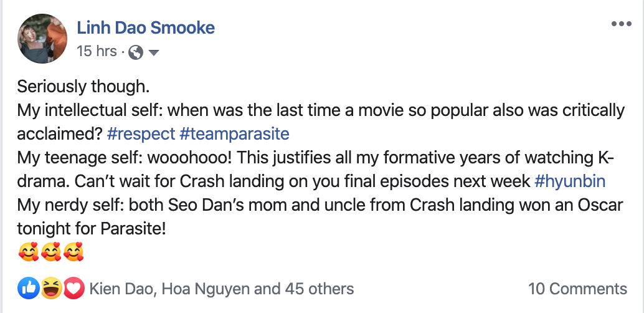View the 10 Comments on the post
The width and height of the screenshot is (644, 313).
pos(577,289)
